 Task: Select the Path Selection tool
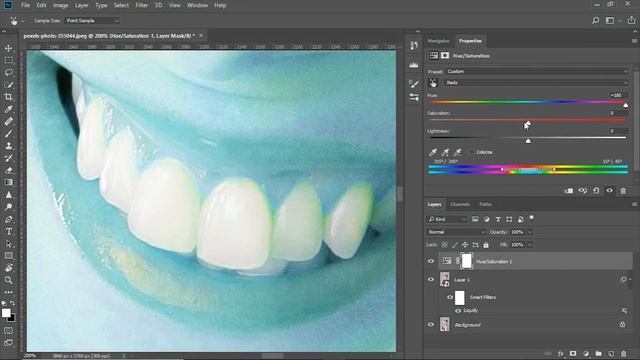[x=9, y=244]
